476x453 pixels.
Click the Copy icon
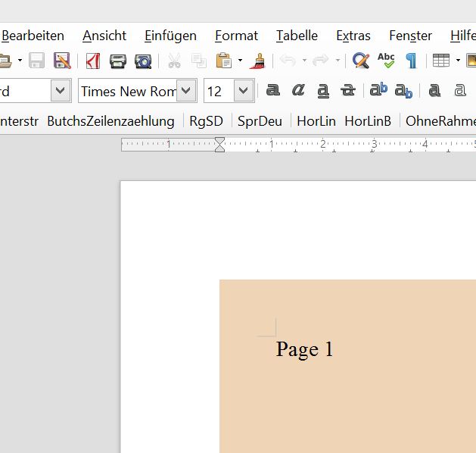(x=199, y=61)
